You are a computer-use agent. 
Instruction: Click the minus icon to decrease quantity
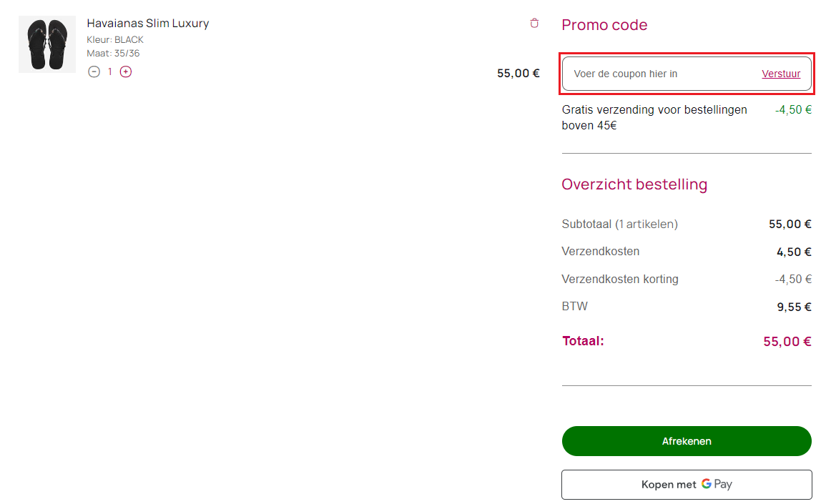click(x=94, y=71)
